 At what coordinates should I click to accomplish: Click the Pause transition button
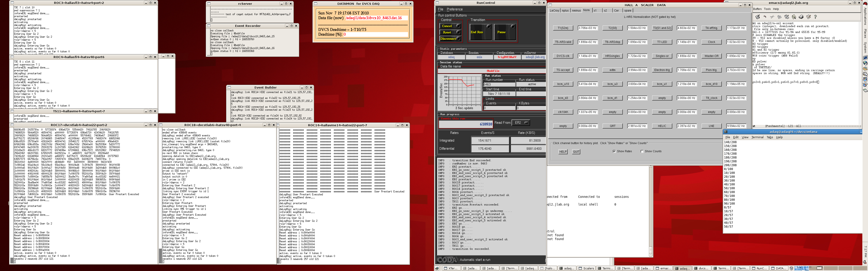[505, 32]
